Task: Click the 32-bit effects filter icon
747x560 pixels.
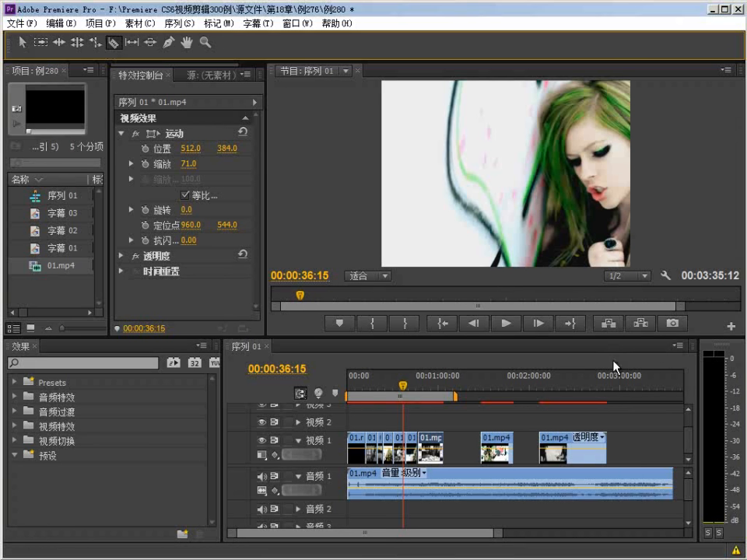Action: click(x=195, y=363)
